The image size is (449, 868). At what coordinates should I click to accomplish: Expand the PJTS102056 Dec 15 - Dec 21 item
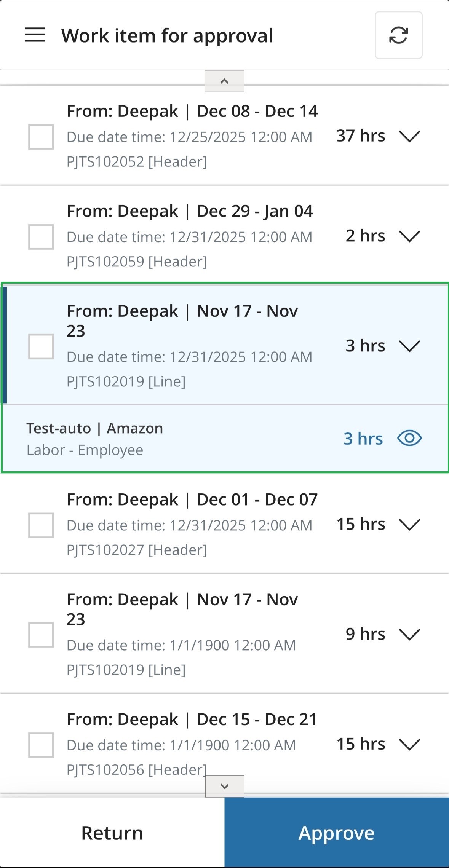[409, 744]
